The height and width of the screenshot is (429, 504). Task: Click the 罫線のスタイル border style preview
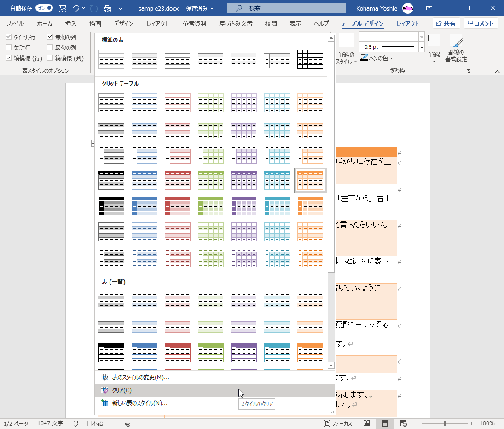point(347,41)
